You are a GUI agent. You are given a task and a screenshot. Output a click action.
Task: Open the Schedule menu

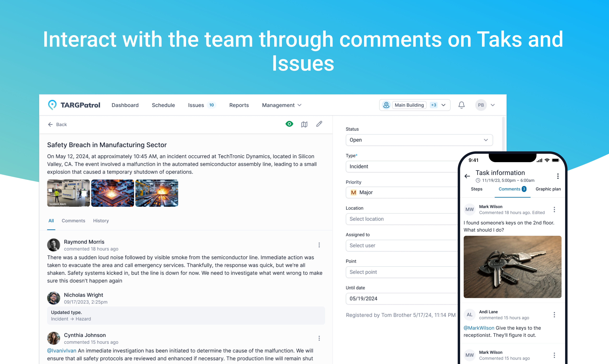(163, 105)
